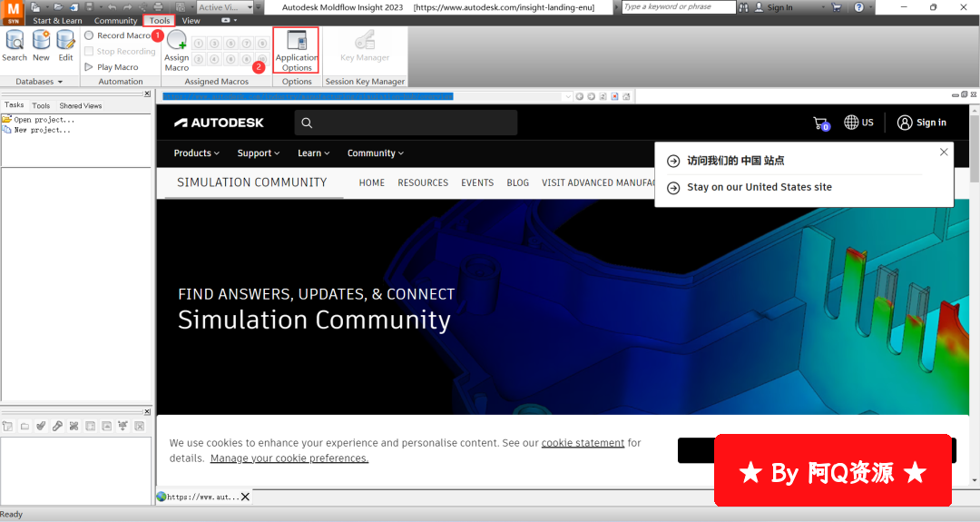This screenshot has height=522, width=980.
Task: Click the browser home icon
Action: click(626, 96)
